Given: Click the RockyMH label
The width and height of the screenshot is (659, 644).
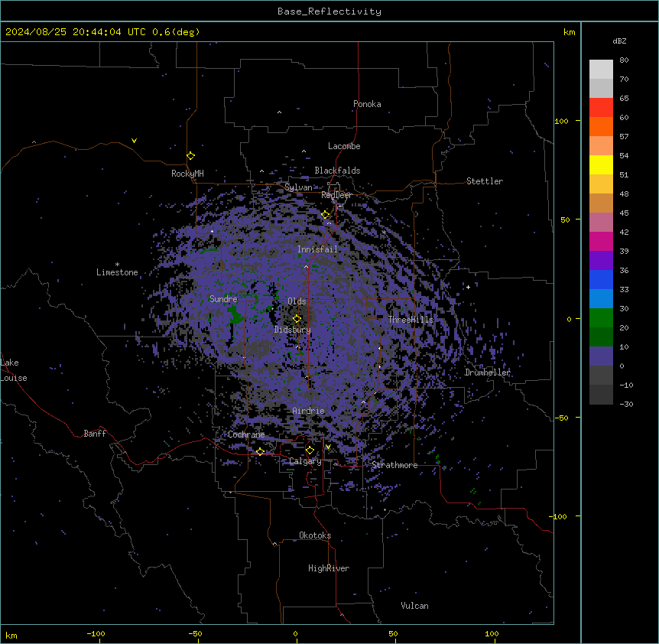Looking at the screenshot, I should (x=187, y=173).
